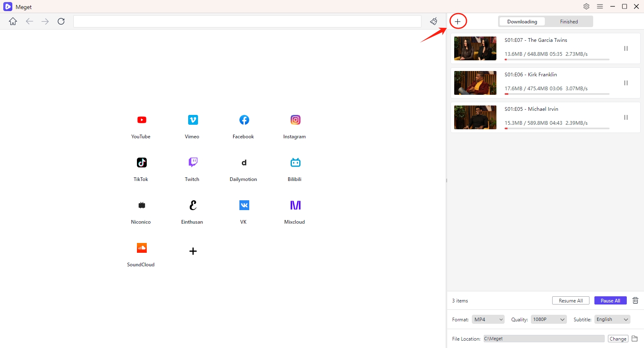Click The Garcia Twins progress bar
This screenshot has width=644, height=348.
tap(557, 60)
